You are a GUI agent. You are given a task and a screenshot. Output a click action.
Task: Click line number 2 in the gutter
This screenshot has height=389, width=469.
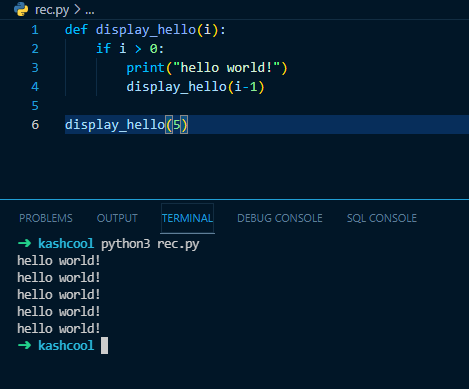coord(35,49)
